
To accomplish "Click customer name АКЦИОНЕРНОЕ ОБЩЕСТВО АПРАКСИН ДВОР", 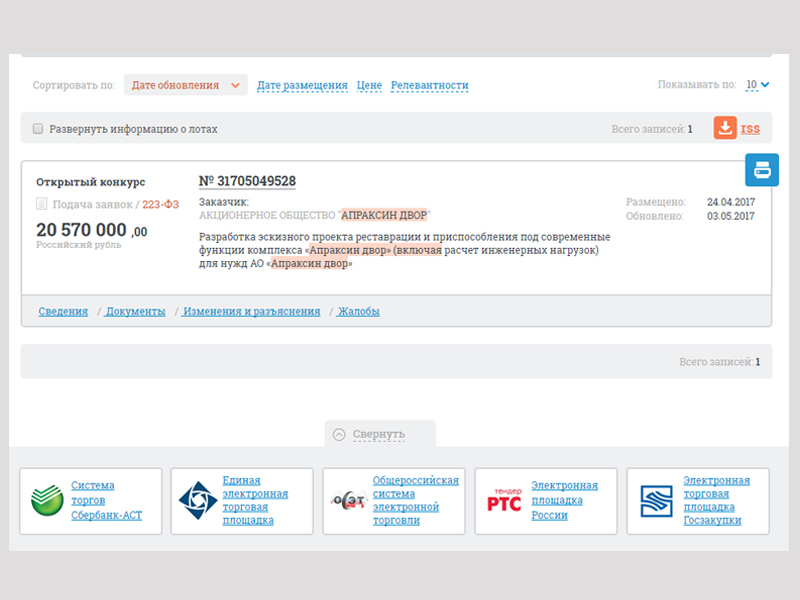I will tap(315, 215).
